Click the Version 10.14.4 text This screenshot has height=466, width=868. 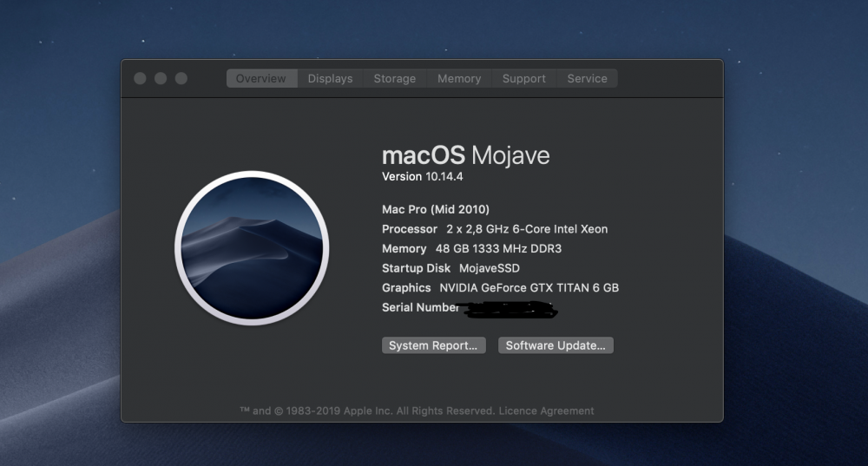click(x=423, y=176)
